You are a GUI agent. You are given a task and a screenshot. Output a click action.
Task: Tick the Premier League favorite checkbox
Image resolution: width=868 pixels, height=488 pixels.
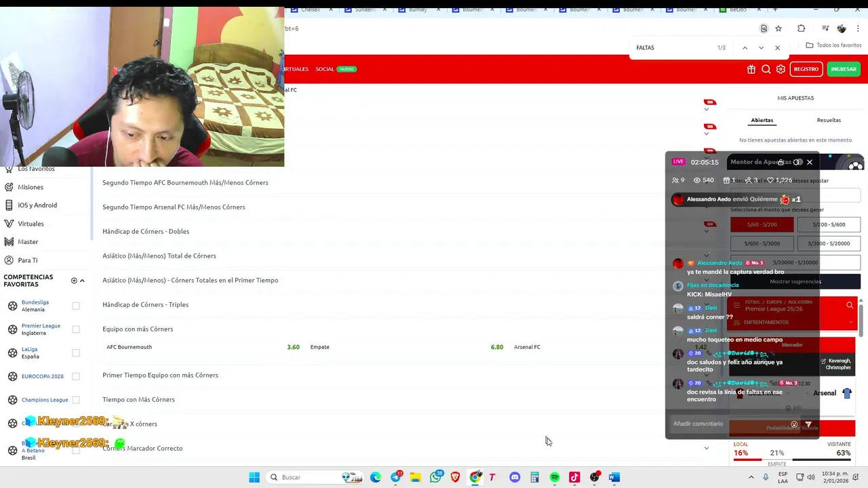76,329
